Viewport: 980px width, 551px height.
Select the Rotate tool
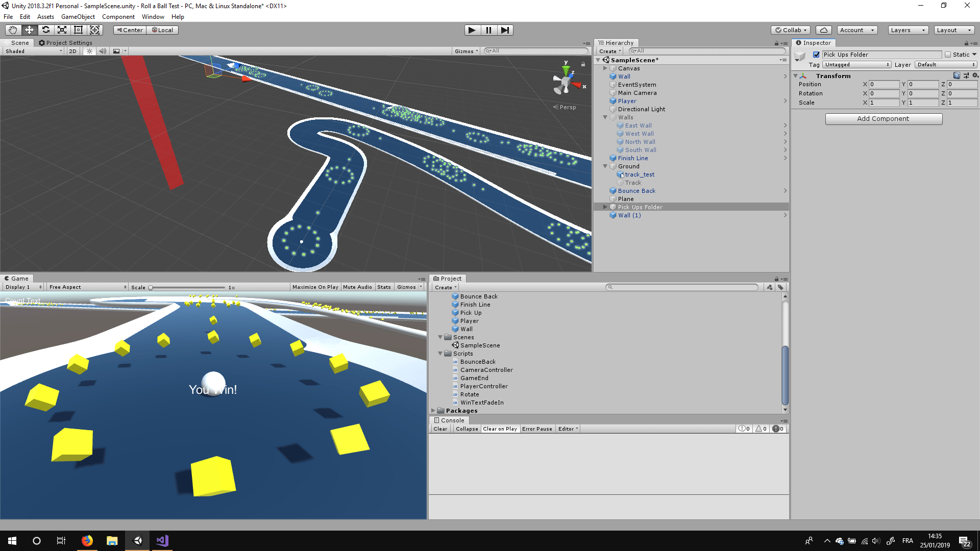(45, 30)
